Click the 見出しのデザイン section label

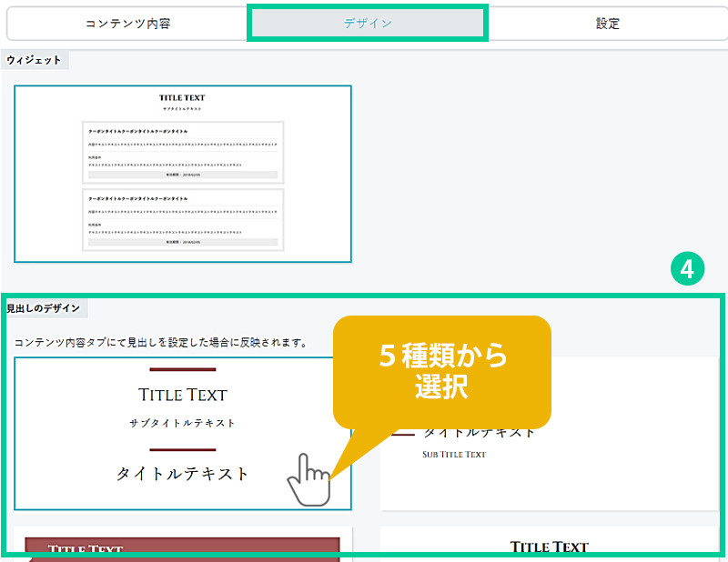tap(44, 308)
